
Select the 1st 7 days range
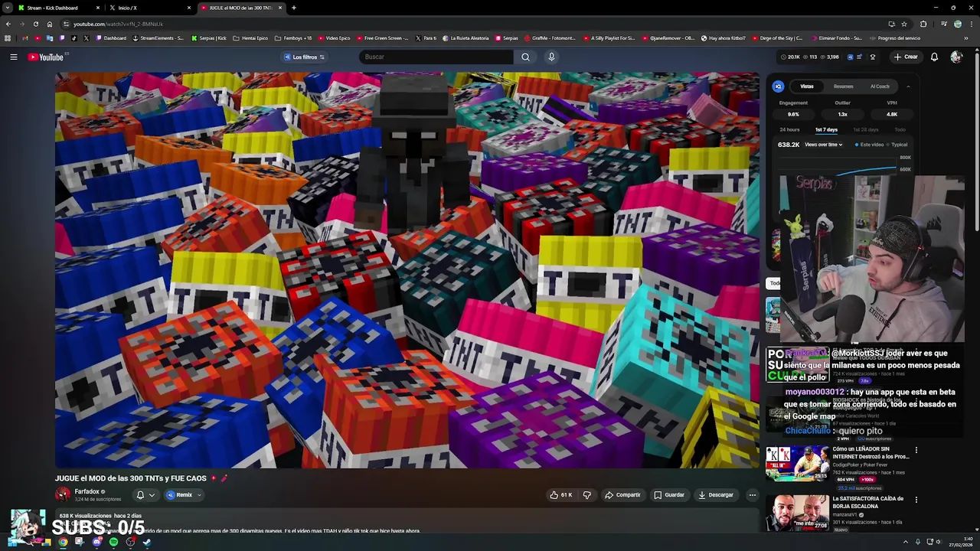pos(826,130)
